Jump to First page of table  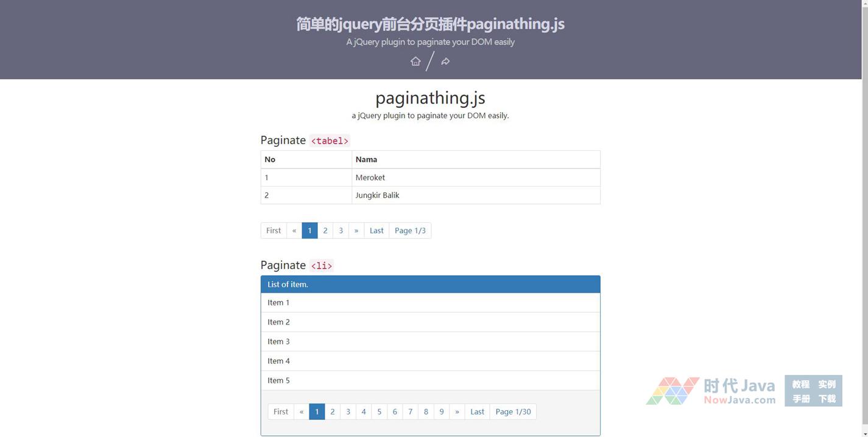(273, 231)
